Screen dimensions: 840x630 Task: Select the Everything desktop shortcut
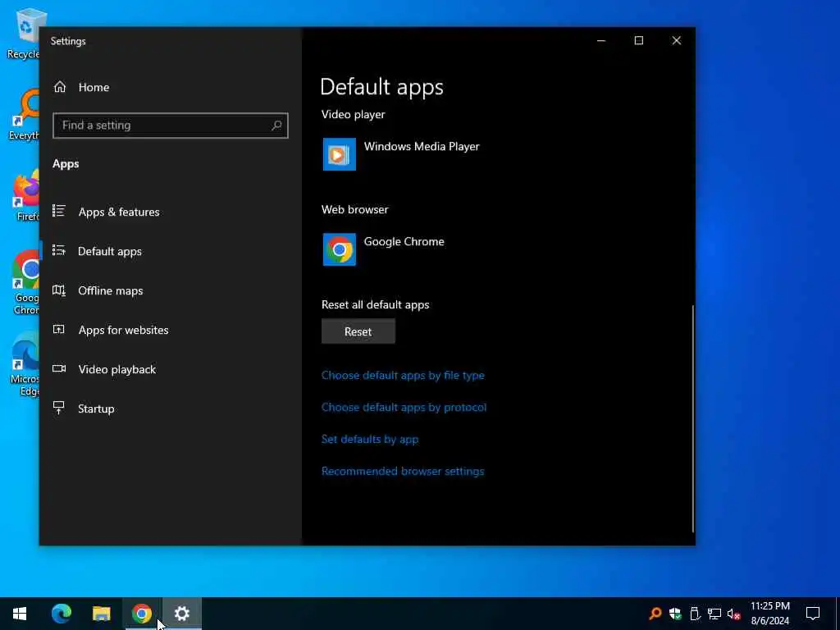(x=24, y=115)
